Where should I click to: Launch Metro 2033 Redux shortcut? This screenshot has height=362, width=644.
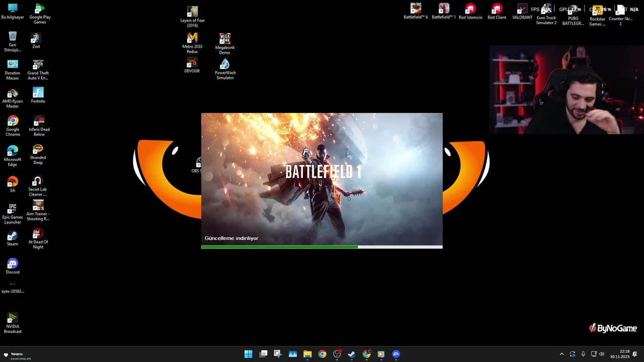coord(192,43)
